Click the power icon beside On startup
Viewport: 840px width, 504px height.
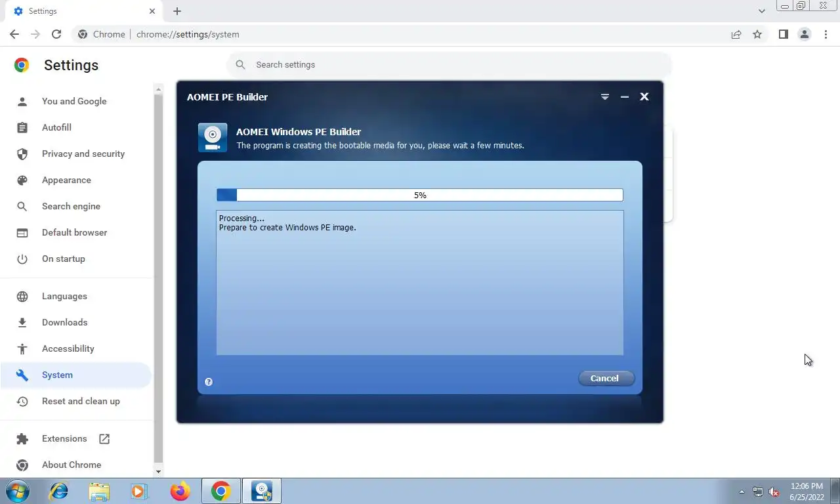click(22, 259)
